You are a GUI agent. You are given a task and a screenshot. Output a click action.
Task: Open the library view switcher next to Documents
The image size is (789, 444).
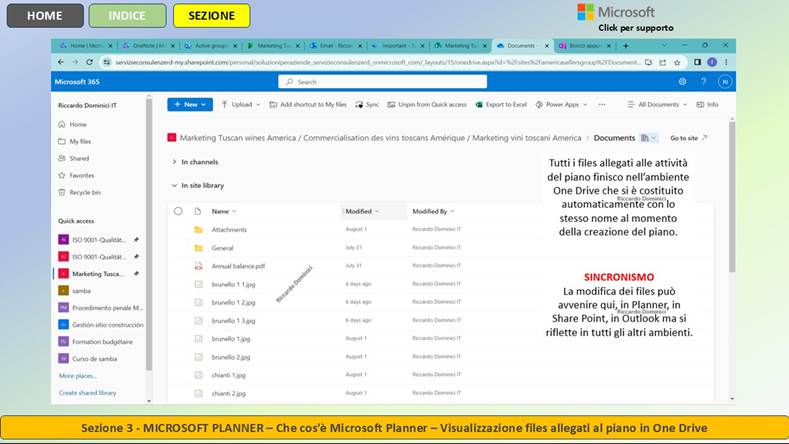(x=649, y=138)
